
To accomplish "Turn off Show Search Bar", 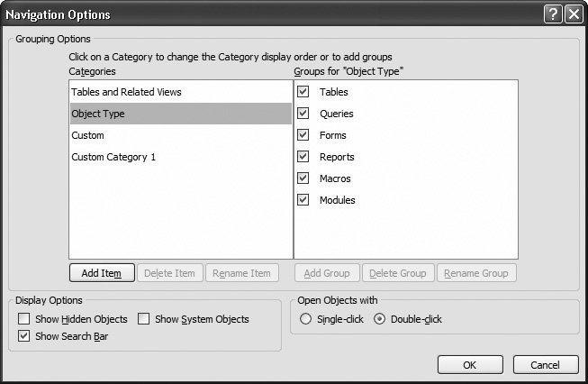I will (x=24, y=336).
